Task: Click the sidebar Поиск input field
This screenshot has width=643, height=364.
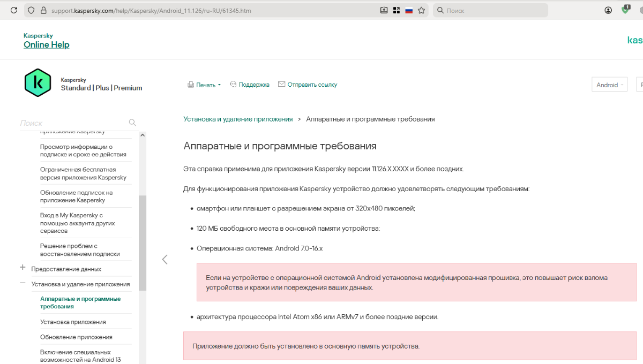Action: tap(73, 123)
